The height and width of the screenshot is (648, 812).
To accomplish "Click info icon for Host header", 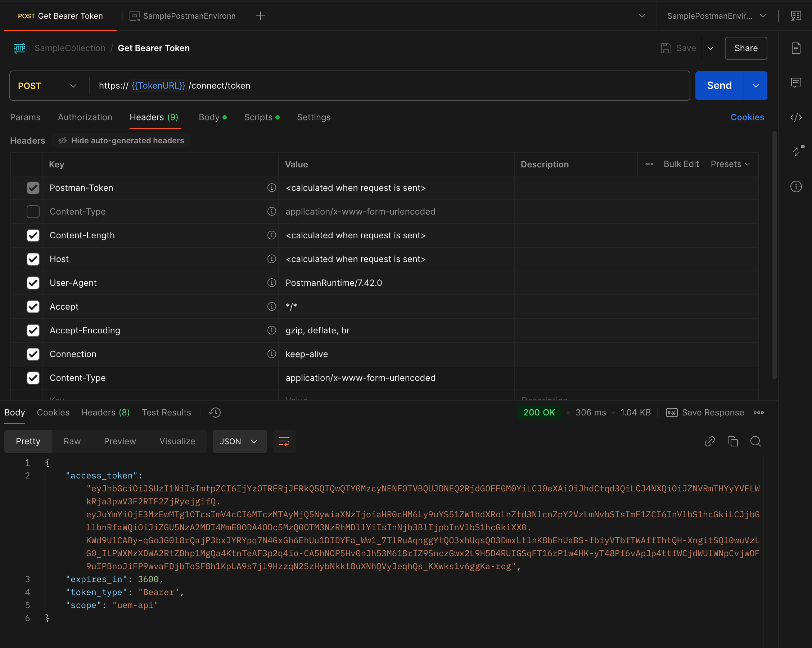I will point(271,259).
